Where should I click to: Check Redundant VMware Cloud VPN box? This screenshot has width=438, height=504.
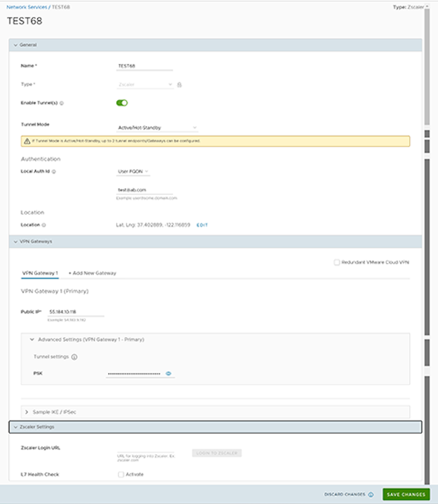[337, 262]
